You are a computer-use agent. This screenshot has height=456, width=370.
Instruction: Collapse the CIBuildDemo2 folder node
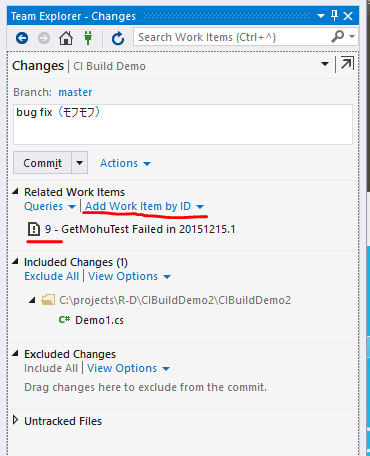coord(32,300)
